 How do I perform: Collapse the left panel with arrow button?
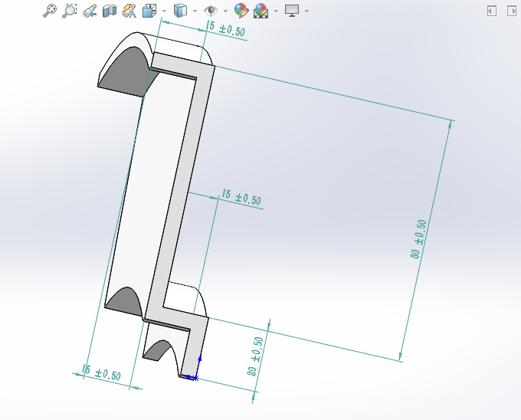point(491,11)
